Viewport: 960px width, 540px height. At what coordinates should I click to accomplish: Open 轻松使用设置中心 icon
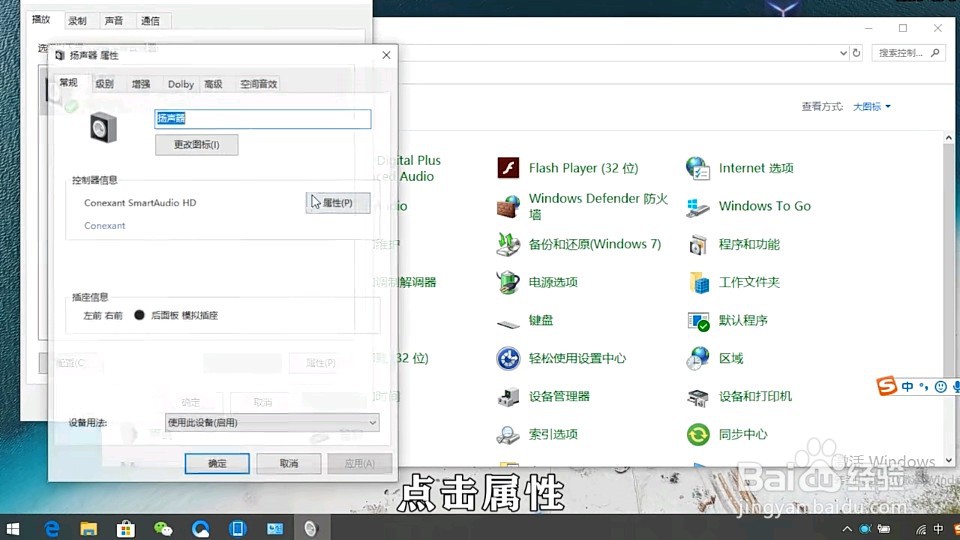pyautogui.click(x=508, y=358)
